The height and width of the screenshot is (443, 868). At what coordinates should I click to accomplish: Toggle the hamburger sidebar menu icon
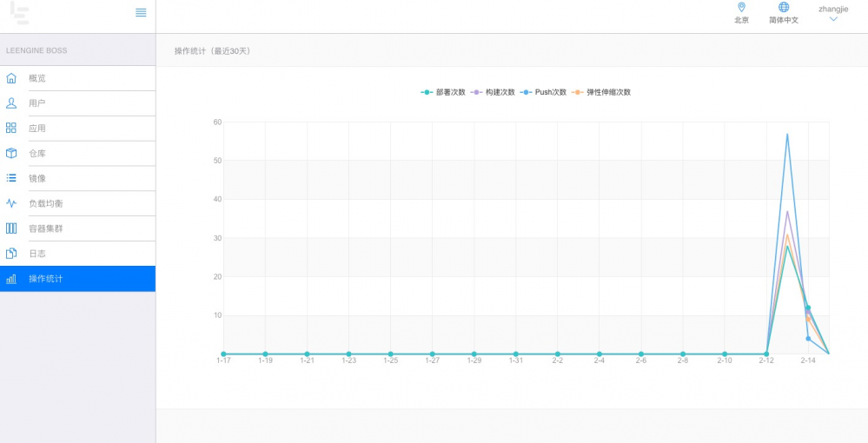(x=141, y=12)
